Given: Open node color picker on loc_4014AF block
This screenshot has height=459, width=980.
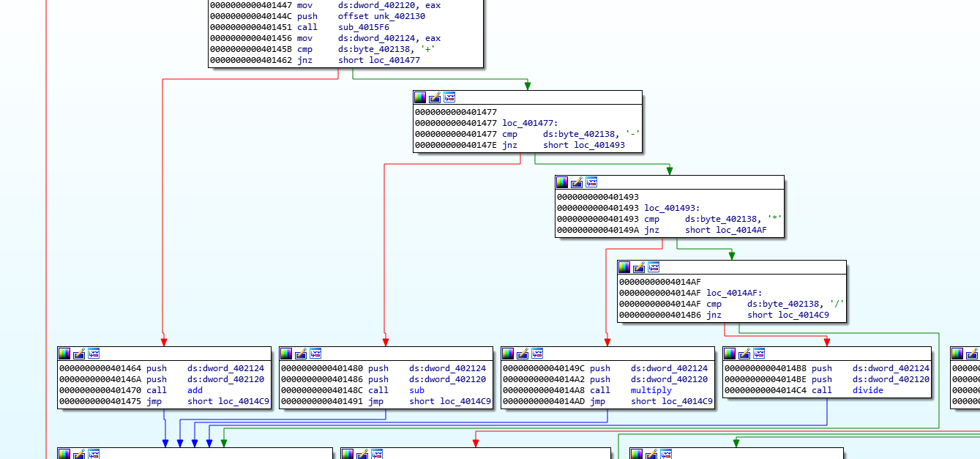Looking at the screenshot, I should point(624,267).
